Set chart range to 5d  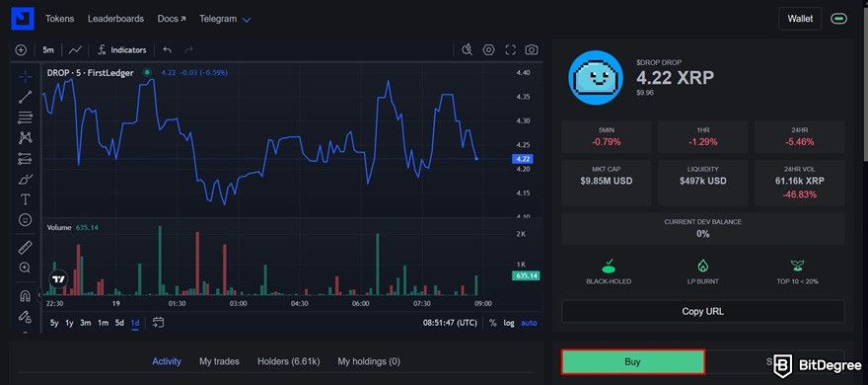coord(119,323)
